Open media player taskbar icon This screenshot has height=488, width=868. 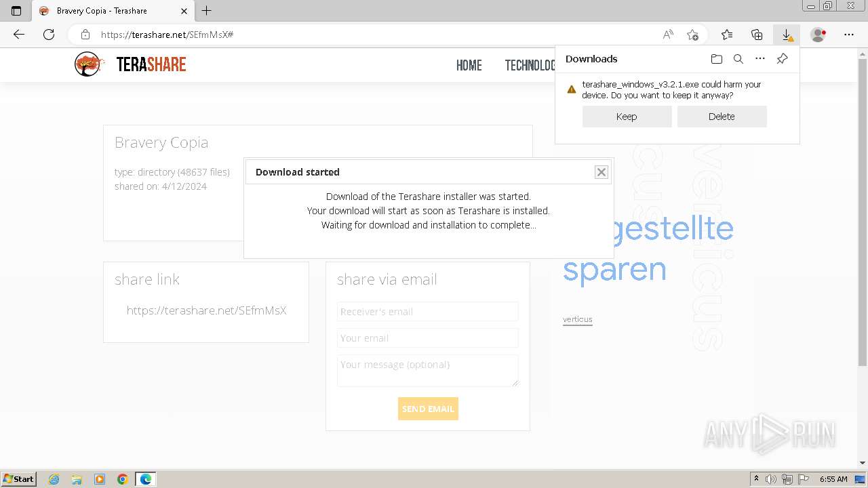coord(100,479)
